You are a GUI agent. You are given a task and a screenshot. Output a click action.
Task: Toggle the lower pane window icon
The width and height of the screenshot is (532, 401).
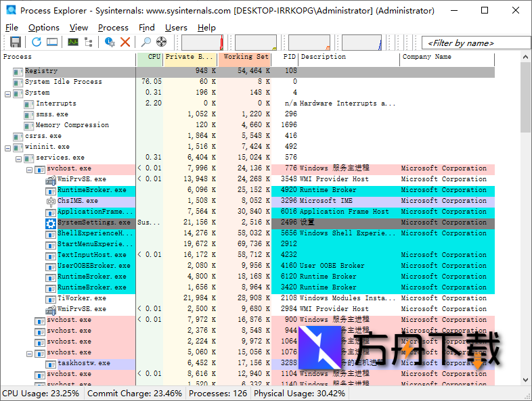(51, 42)
